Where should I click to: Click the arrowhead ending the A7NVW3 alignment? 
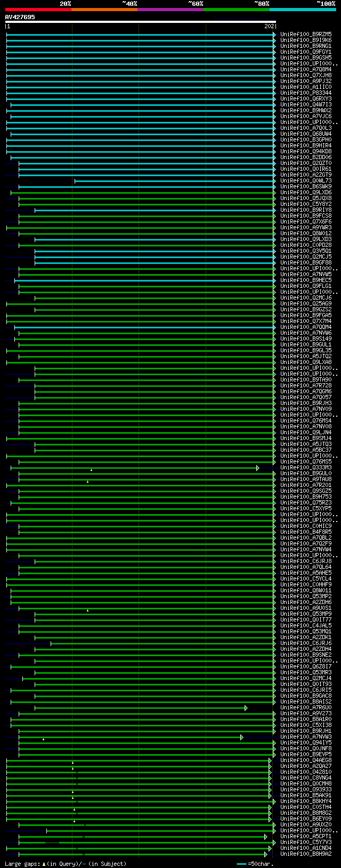[x=242, y=737]
